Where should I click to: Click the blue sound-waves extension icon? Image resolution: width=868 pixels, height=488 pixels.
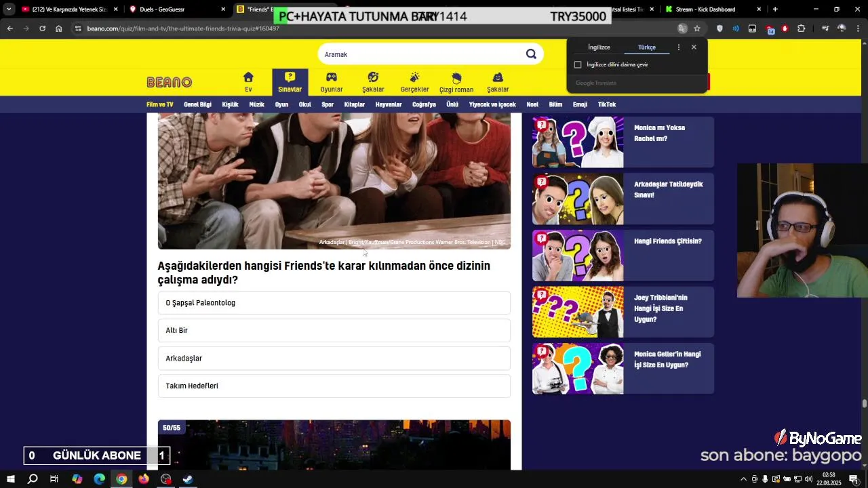click(736, 28)
